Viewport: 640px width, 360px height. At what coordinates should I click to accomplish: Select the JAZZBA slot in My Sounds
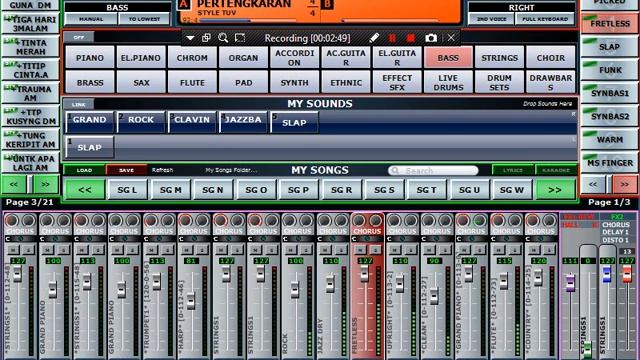point(243,122)
